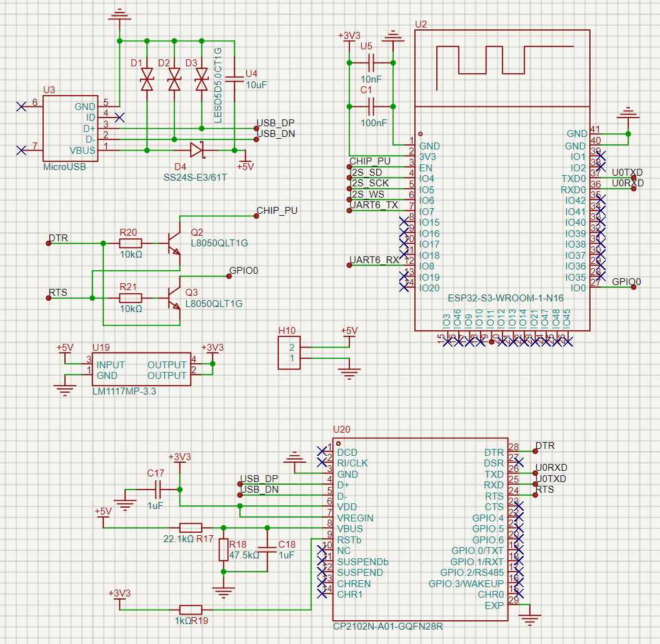Select the no-connect cross on CP2102N DSR pin
The image size is (660, 644).
pyautogui.click(x=519, y=462)
